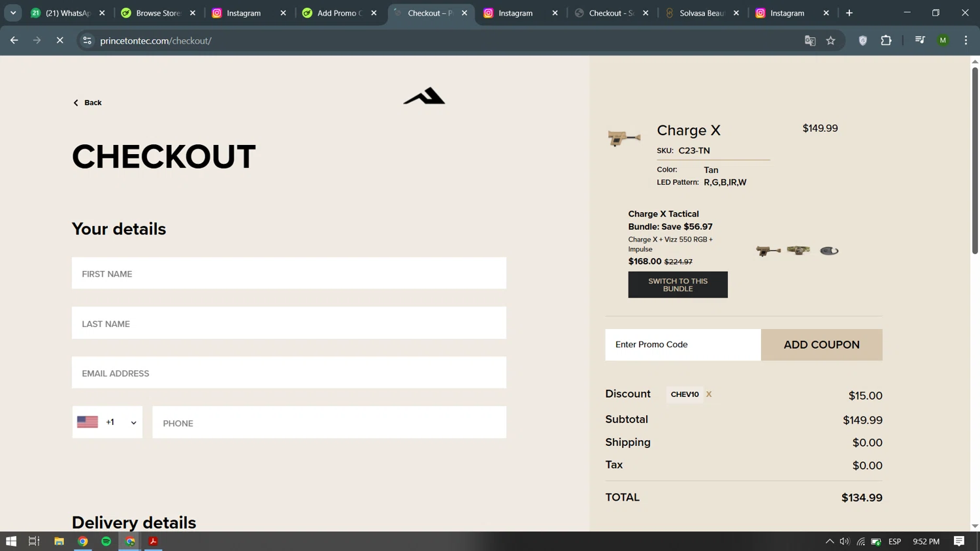Screen dimensions: 980x551
Task: Click the volume speaker tray icon
Action: (x=845, y=541)
